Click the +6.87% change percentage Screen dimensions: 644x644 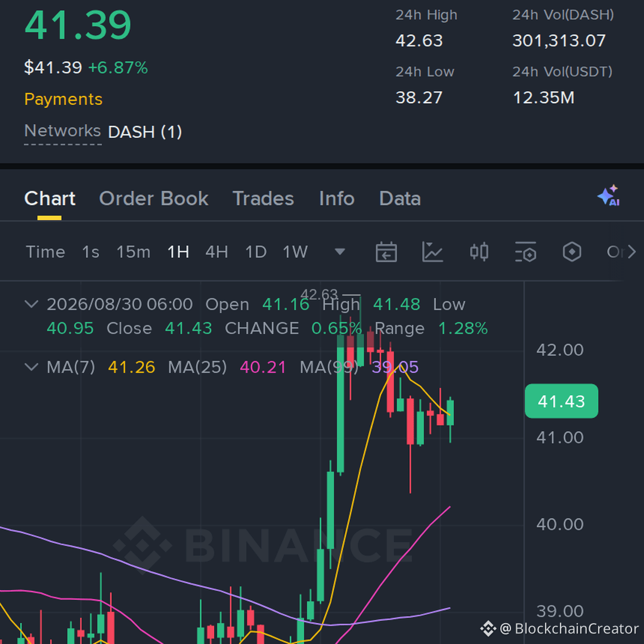click(118, 68)
